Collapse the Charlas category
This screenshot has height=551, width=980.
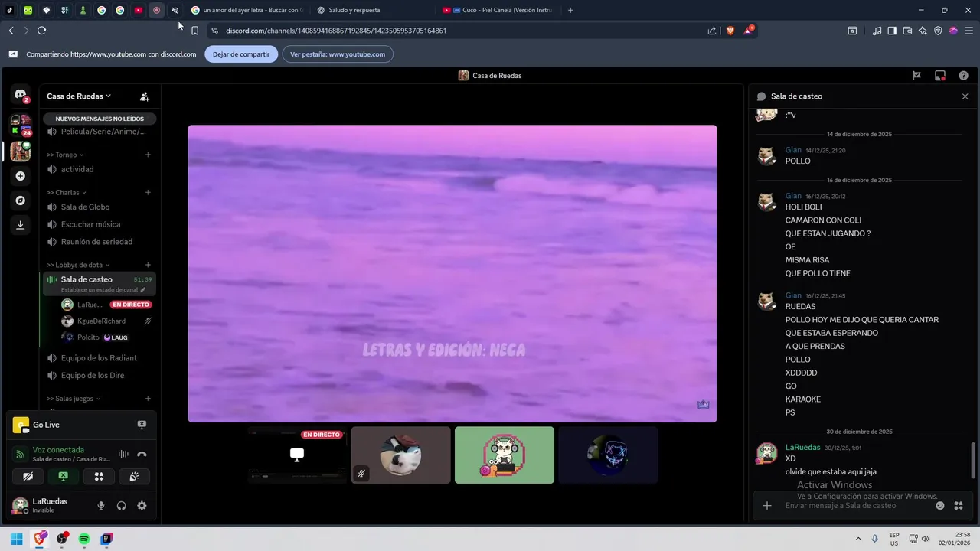67,193
